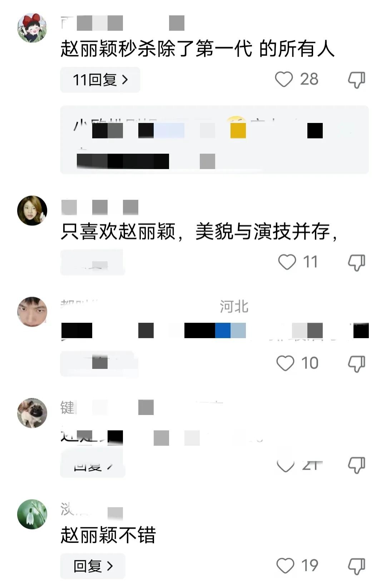Open the red-bow cartoon girl avatar
The width and height of the screenshot is (386, 588).
click(32, 28)
